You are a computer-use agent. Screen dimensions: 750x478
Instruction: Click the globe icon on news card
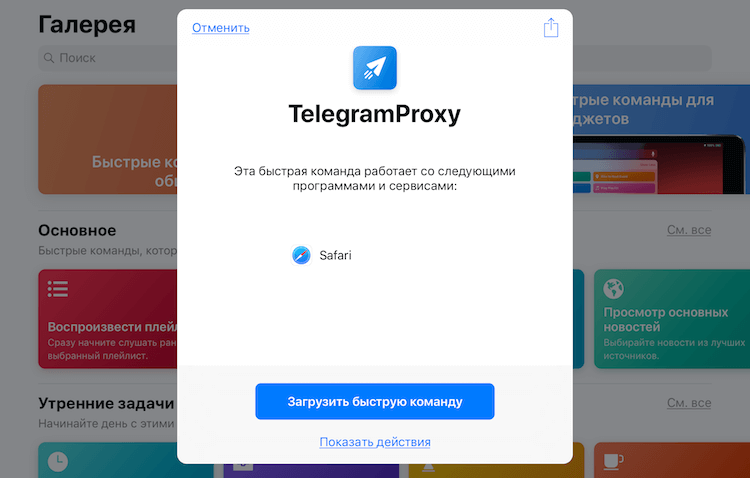point(613,289)
